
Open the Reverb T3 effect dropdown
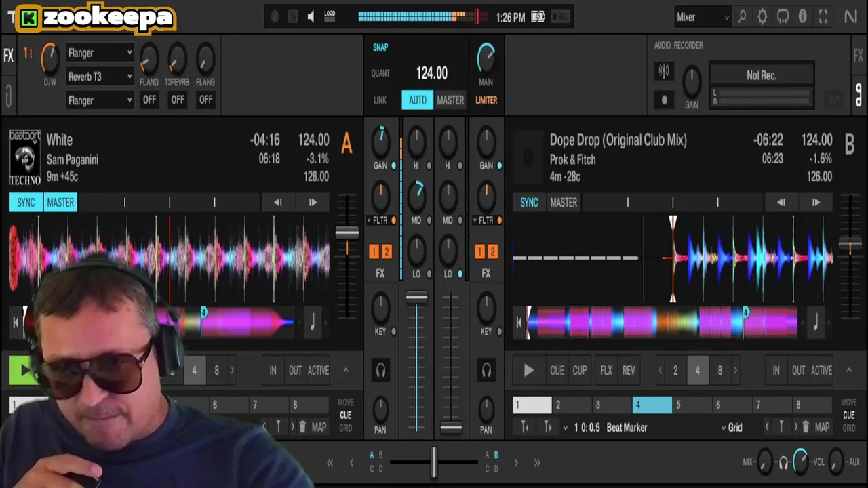[x=100, y=77]
